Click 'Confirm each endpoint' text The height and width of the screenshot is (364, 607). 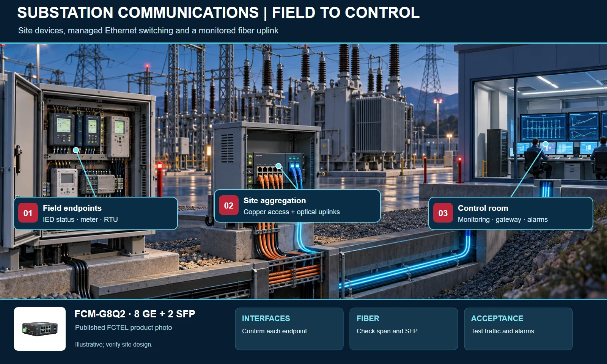click(274, 331)
